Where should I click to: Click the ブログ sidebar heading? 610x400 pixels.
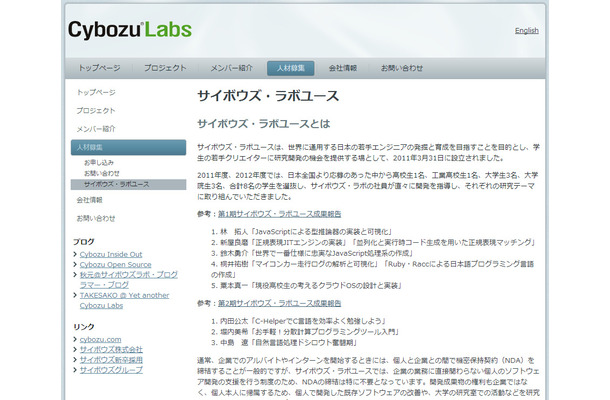tap(84, 242)
